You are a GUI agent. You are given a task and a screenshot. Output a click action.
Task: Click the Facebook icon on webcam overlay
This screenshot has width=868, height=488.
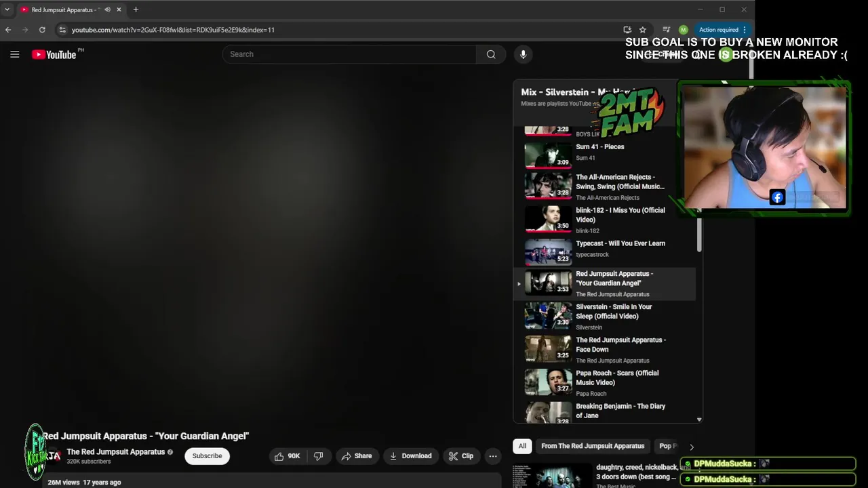(777, 197)
